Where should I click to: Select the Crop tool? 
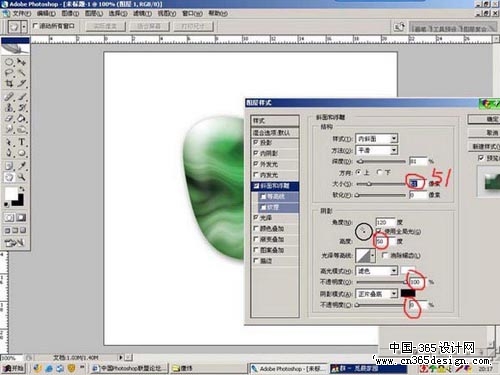tap(9, 84)
